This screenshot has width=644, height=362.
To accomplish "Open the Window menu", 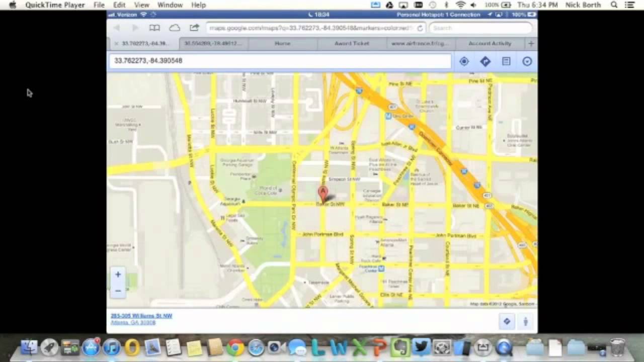I will (x=170, y=5).
